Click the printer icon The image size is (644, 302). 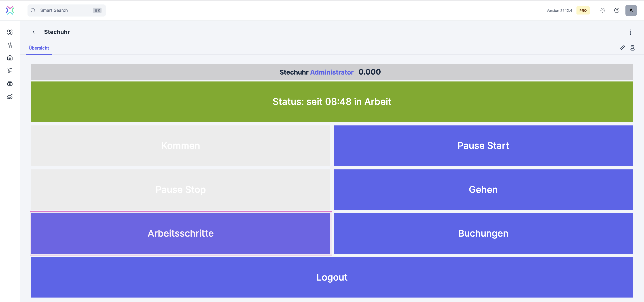pos(632,48)
